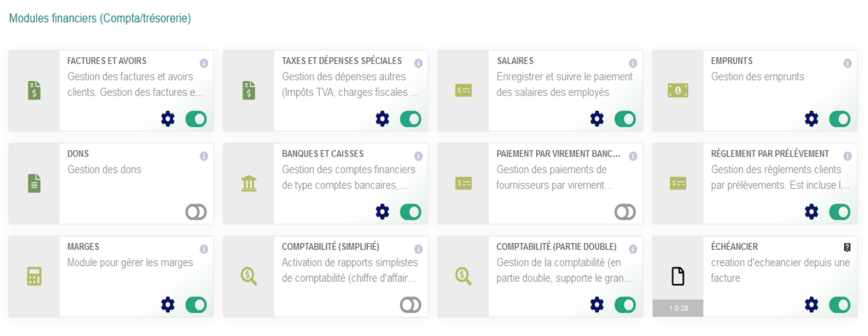Click the Modules financiers (Compta/trésorerie) heading
The image size is (868, 336).
pyautogui.click(x=100, y=18)
